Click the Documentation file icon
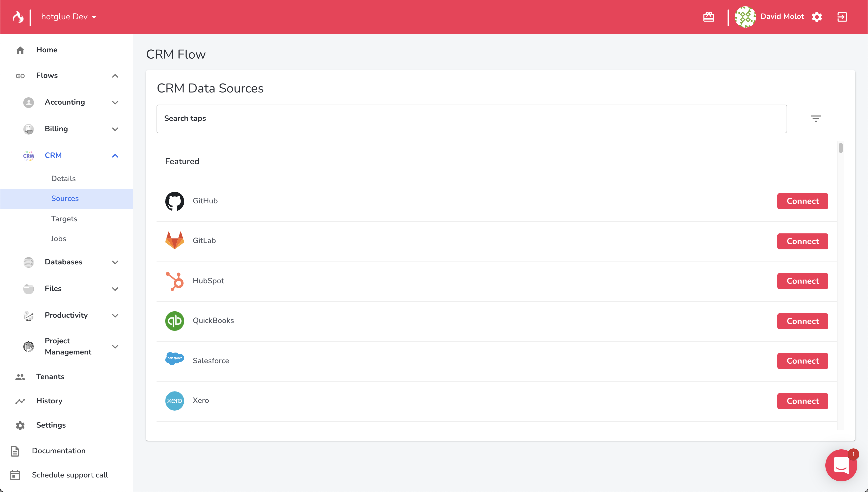 [15, 451]
